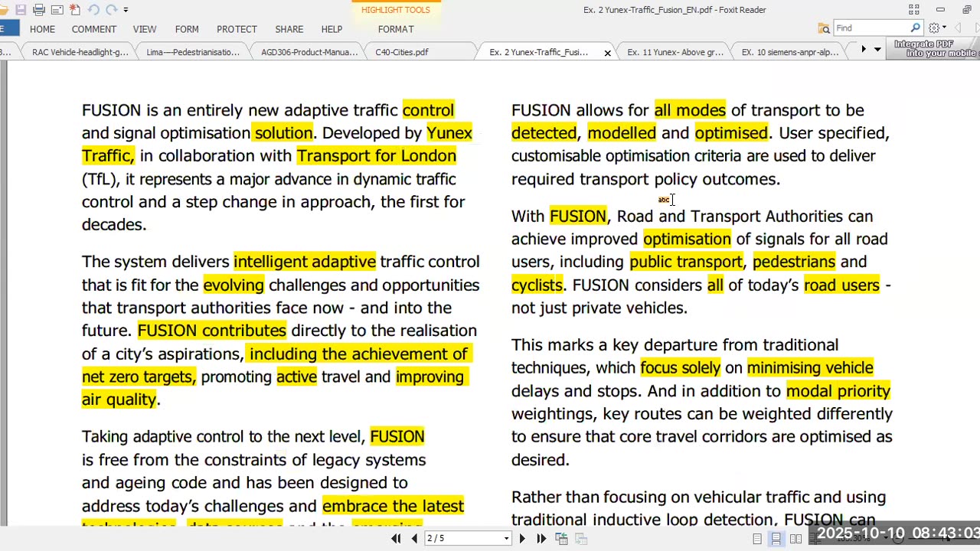Open the HELP ribbon tab

[332, 29]
